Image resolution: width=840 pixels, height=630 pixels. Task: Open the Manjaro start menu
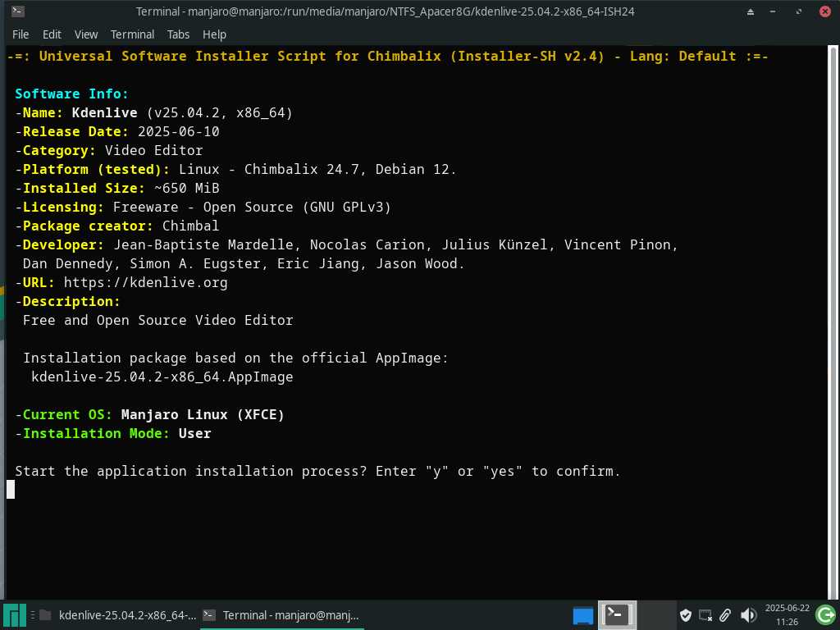pyautogui.click(x=14, y=615)
